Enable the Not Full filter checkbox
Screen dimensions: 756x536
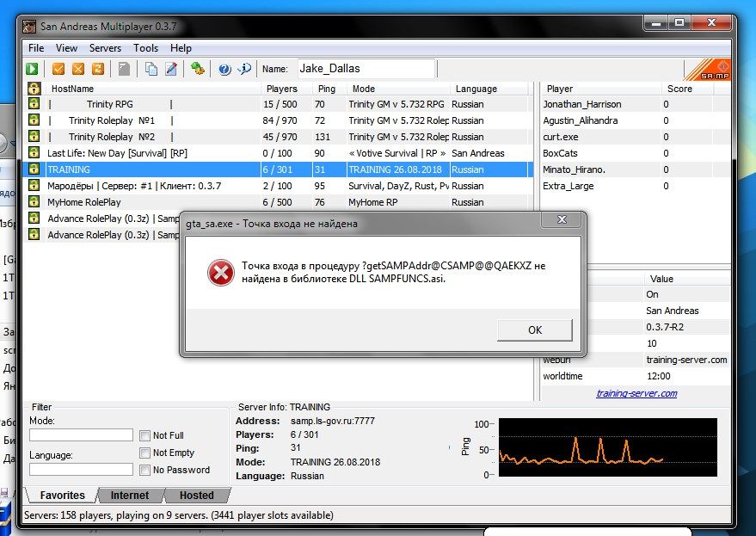pos(144,435)
